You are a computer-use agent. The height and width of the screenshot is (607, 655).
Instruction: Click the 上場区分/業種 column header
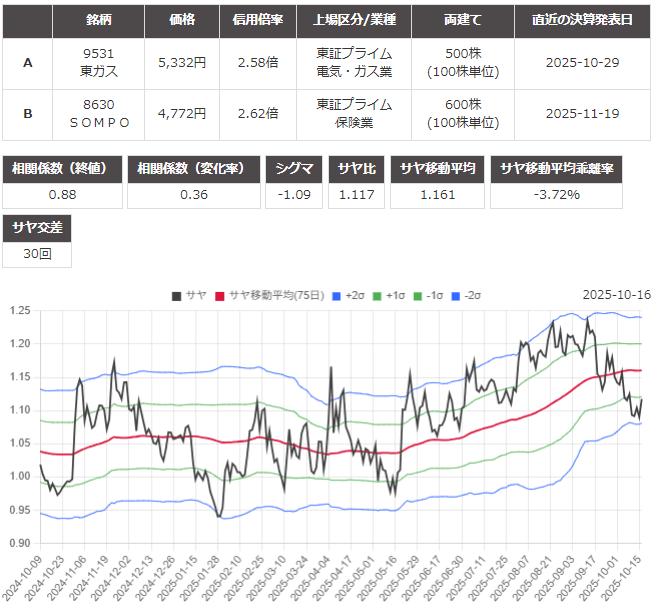pos(354,19)
